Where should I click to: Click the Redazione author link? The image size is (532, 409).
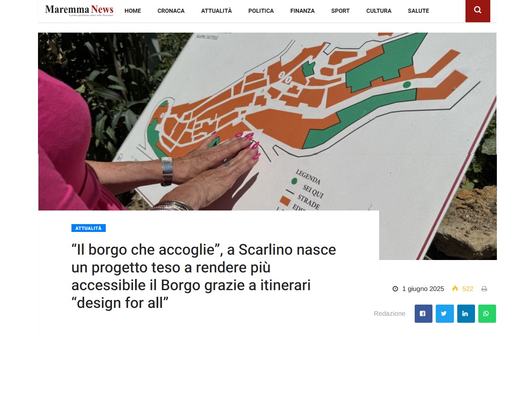pyautogui.click(x=389, y=314)
